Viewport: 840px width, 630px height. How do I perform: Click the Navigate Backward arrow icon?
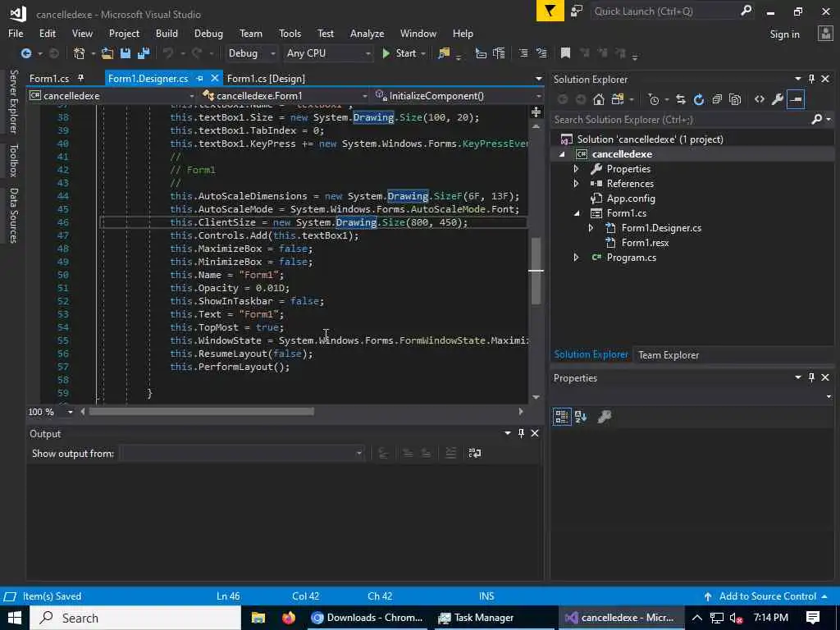click(25, 53)
